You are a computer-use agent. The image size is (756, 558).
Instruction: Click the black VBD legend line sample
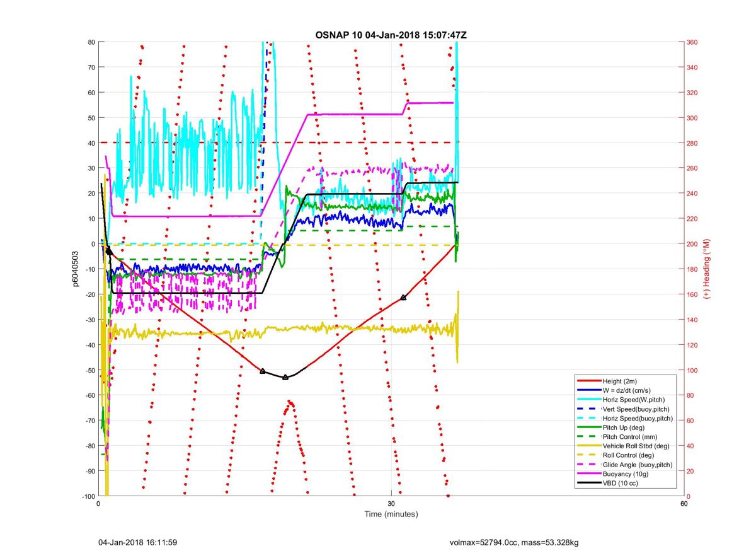[x=589, y=483]
